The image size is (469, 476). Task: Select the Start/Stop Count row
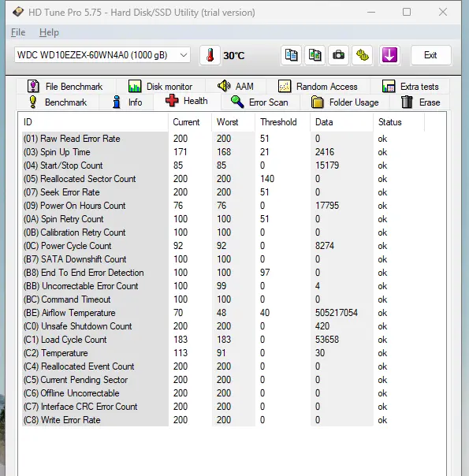(223, 165)
